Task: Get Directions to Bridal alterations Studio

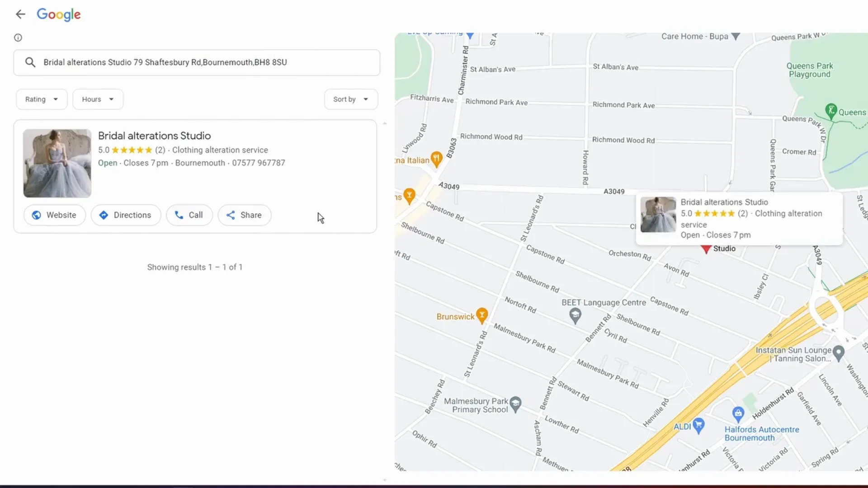Action: [x=126, y=215]
